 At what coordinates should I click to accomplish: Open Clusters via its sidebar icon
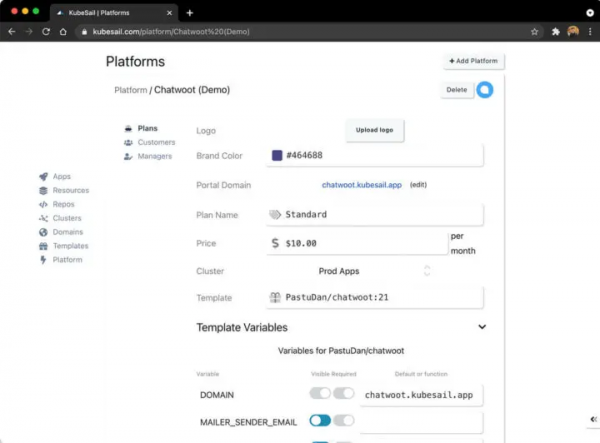pos(43,218)
